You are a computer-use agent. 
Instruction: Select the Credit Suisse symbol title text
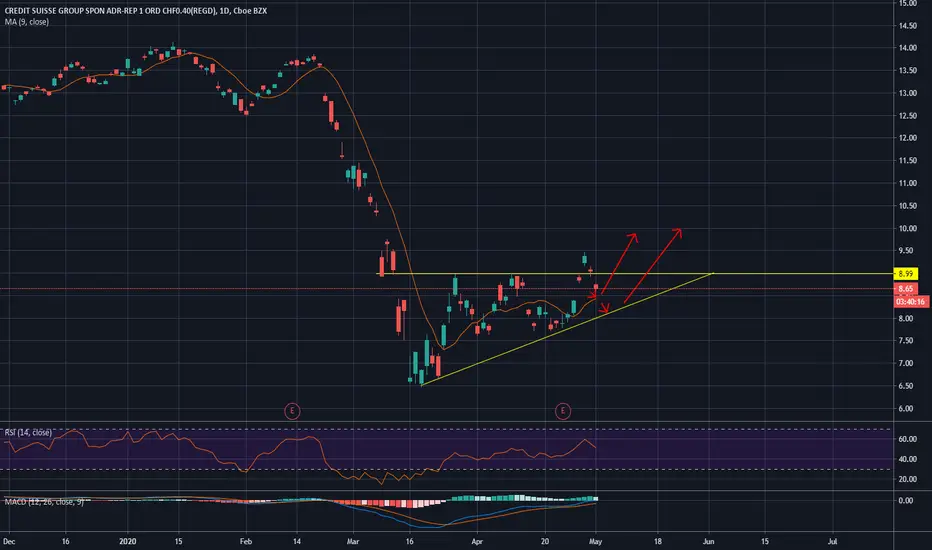pos(136,11)
